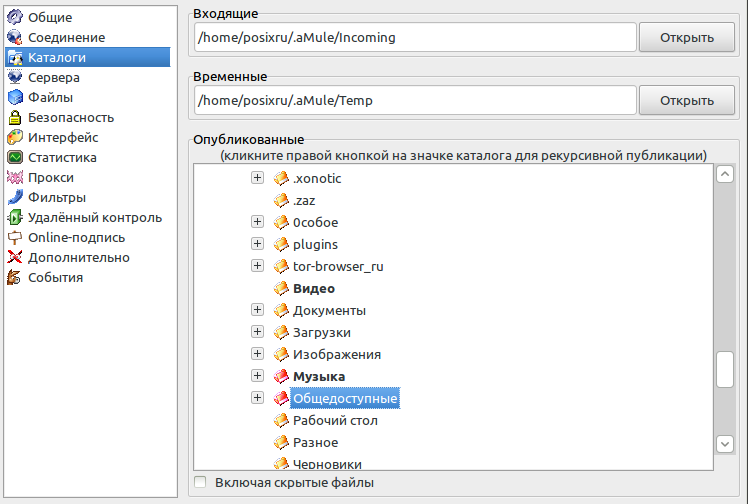Select the Общедоступные folder label
748x504 pixels.
pyautogui.click(x=345, y=399)
